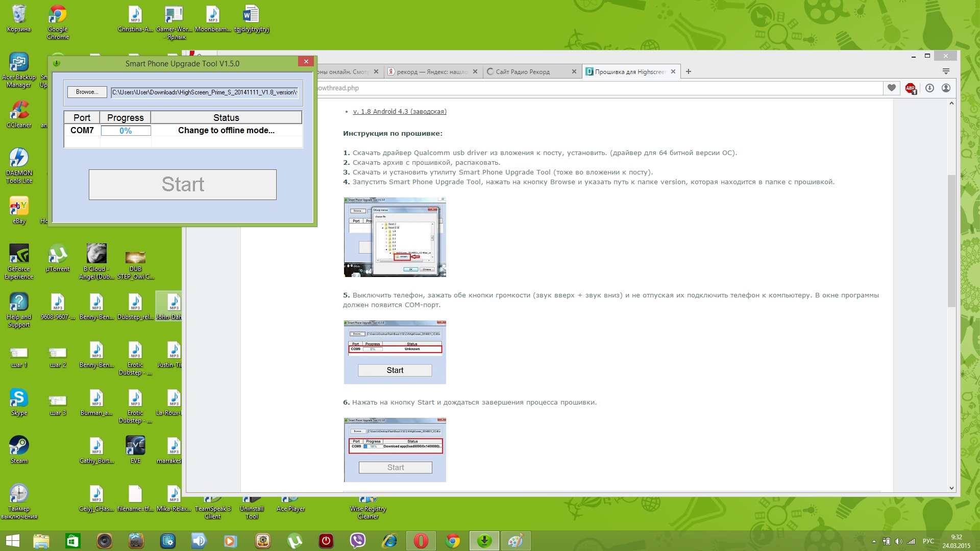
Task: Open CCleaner desktop icon
Action: tap(19, 112)
